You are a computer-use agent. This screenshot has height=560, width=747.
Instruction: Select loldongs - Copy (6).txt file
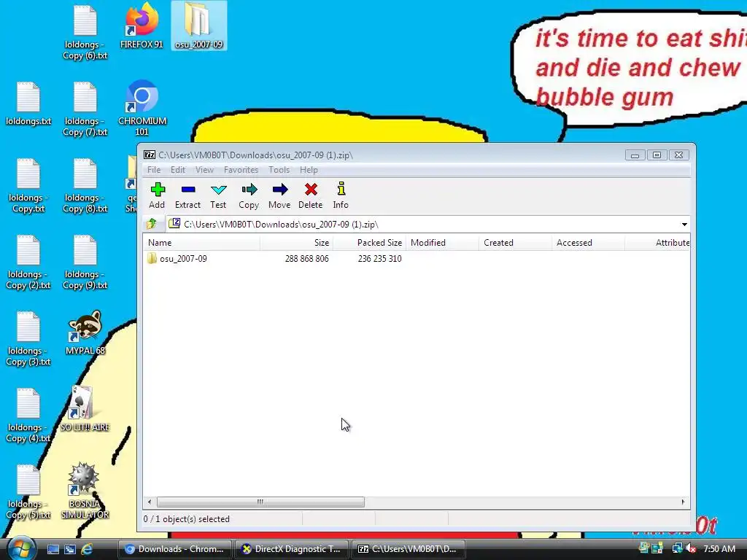pyautogui.click(x=85, y=33)
